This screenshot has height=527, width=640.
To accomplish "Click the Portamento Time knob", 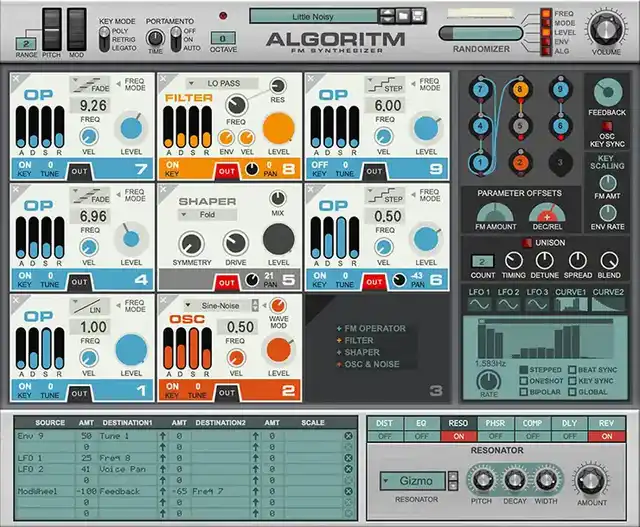I will pyautogui.click(x=155, y=38).
